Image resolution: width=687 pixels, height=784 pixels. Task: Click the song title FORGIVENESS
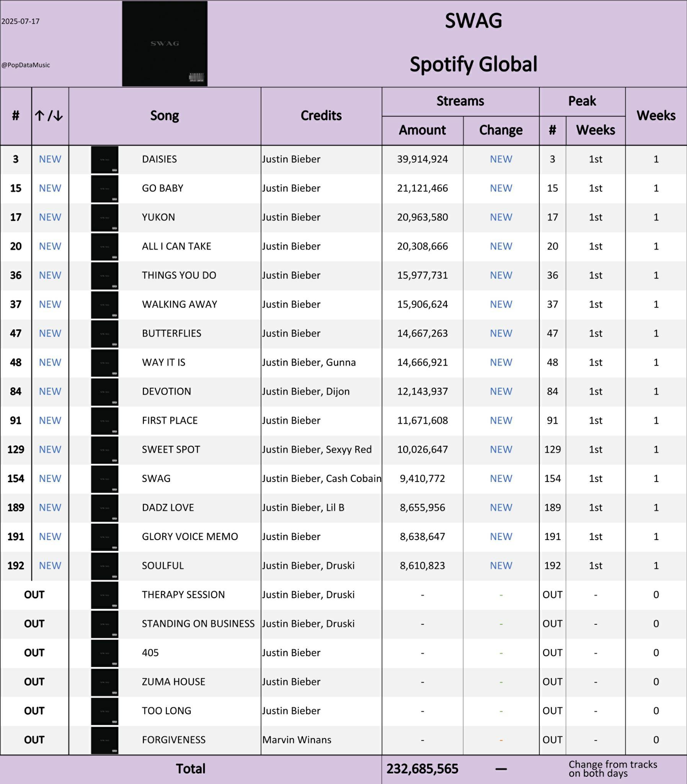coord(174,740)
